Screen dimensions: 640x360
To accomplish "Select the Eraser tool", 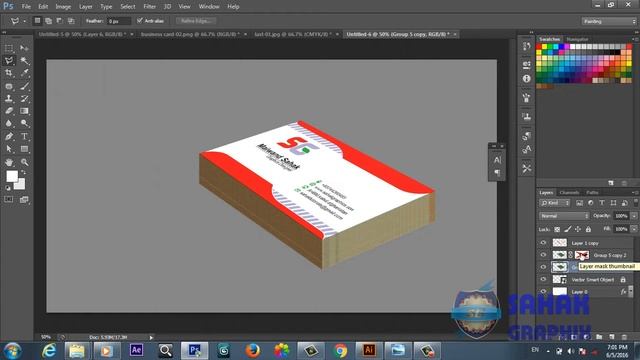I will point(9,111).
